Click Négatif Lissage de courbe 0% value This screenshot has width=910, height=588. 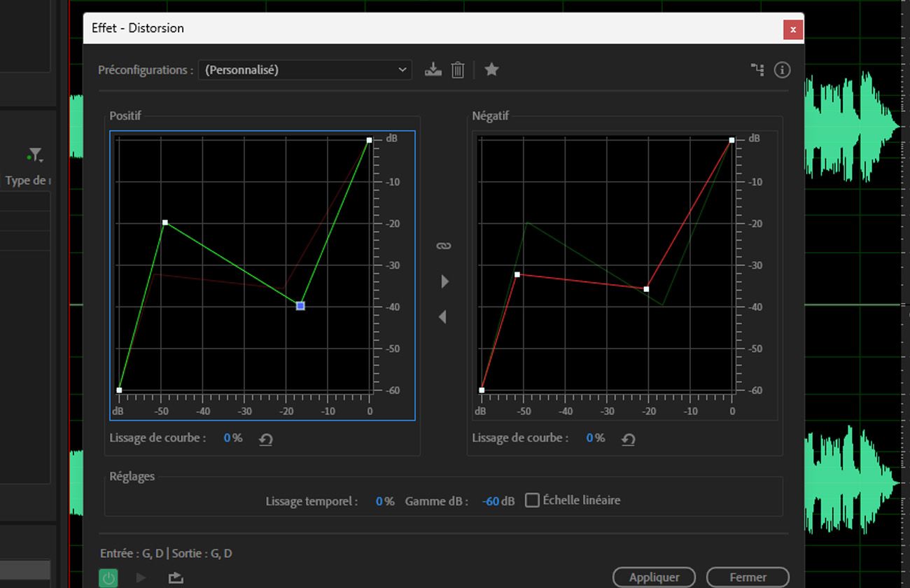[x=595, y=438]
